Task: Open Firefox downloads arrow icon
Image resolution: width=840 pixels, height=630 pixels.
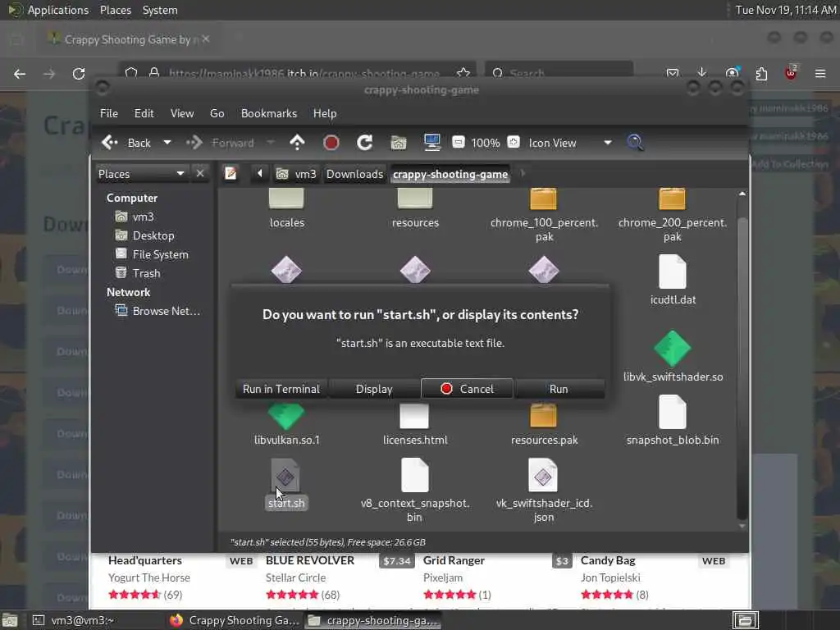Action: point(702,73)
